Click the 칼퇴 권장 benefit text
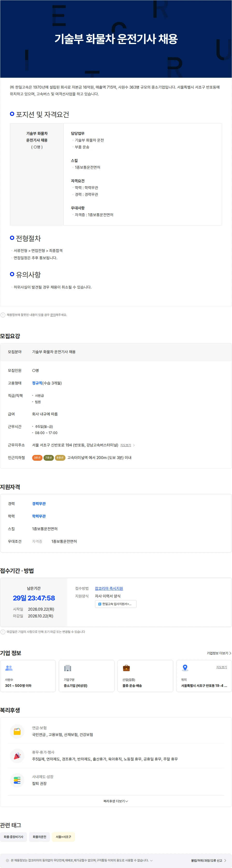This screenshot has height=868, width=232. coord(39,784)
